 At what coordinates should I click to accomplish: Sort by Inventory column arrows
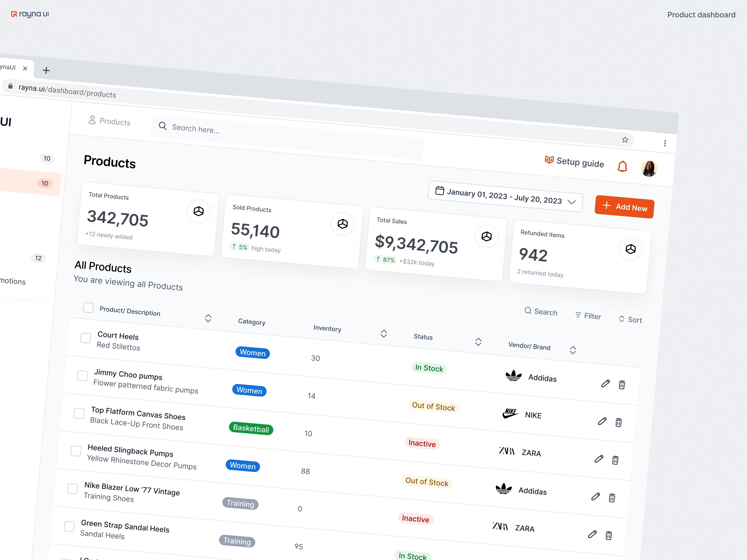[384, 333]
